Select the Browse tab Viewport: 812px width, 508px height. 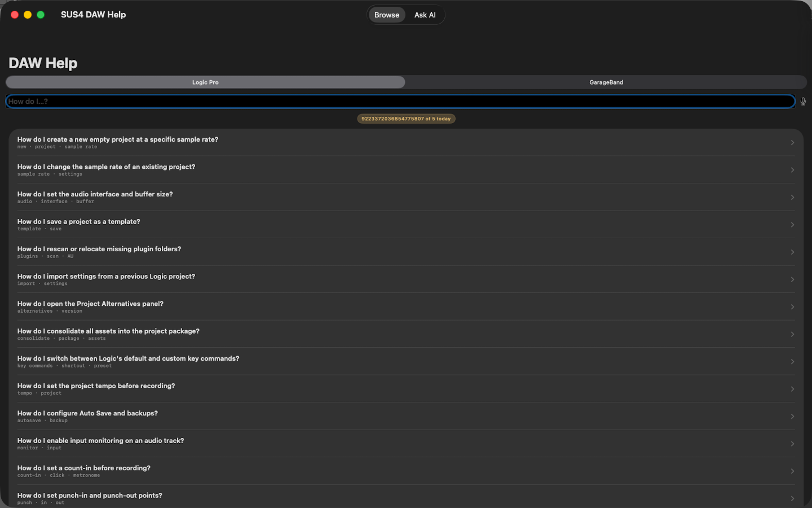tap(387, 15)
